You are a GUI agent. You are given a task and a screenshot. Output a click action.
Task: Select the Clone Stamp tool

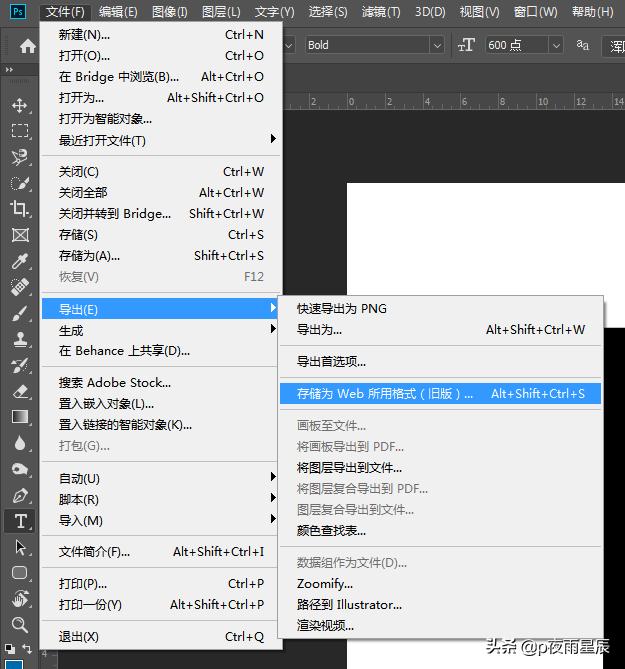[x=20, y=339]
